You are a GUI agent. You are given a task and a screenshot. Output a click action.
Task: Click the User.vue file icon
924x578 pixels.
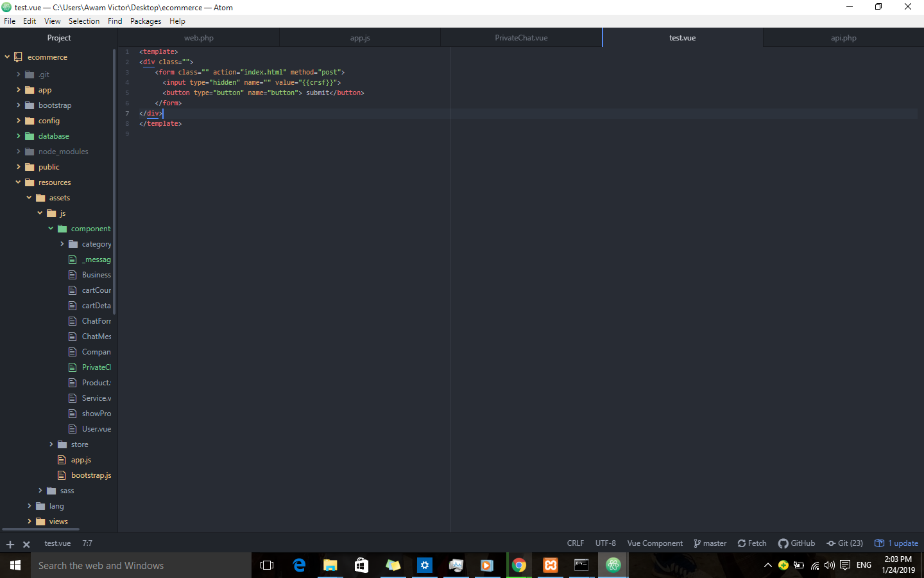pos(73,429)
